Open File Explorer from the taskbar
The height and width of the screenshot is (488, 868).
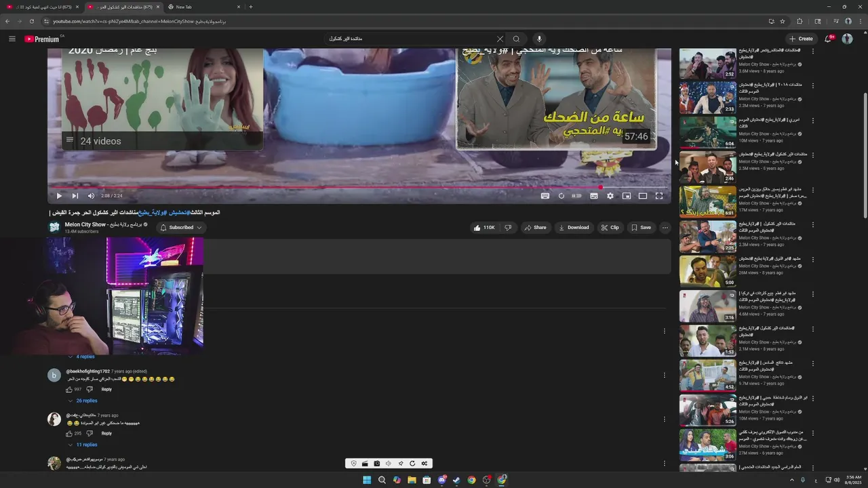pyautogui.click(x=412, y=480)
